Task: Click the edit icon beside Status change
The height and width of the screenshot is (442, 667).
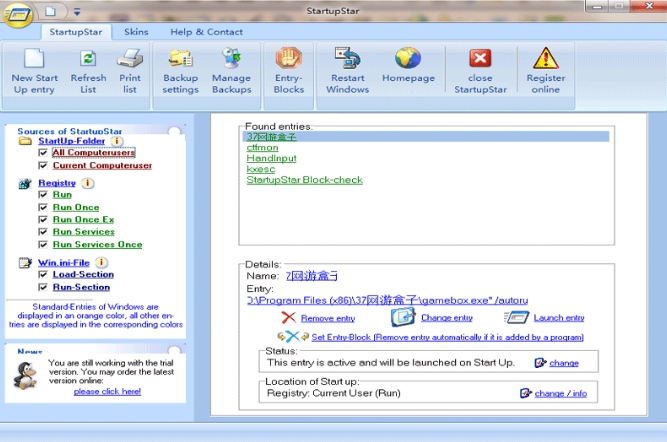Action: pos(540,362)
